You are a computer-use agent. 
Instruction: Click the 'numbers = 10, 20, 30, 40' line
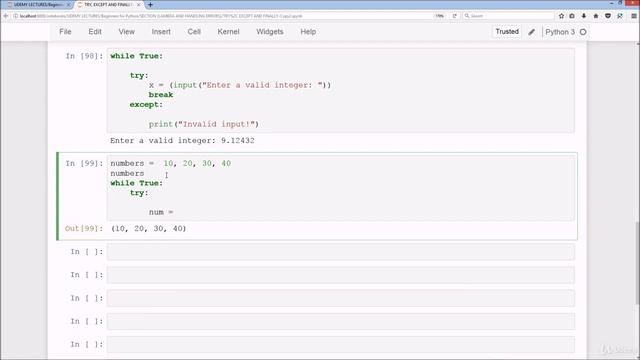coord(171,163)
